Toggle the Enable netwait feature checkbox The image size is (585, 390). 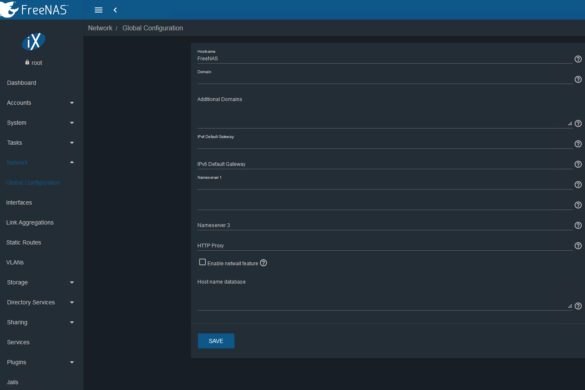coord(202,262)
